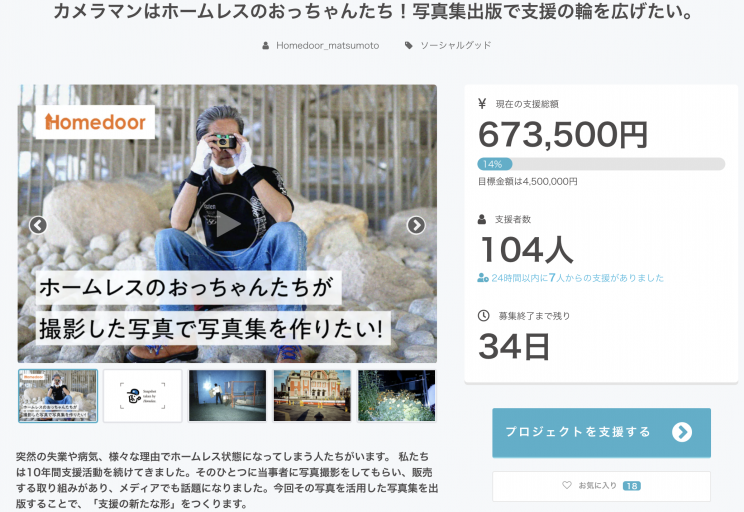
Task: Click the user icon beside Homedoor_matsumoto
Action: pyautogui.click(x=266, y=46)
